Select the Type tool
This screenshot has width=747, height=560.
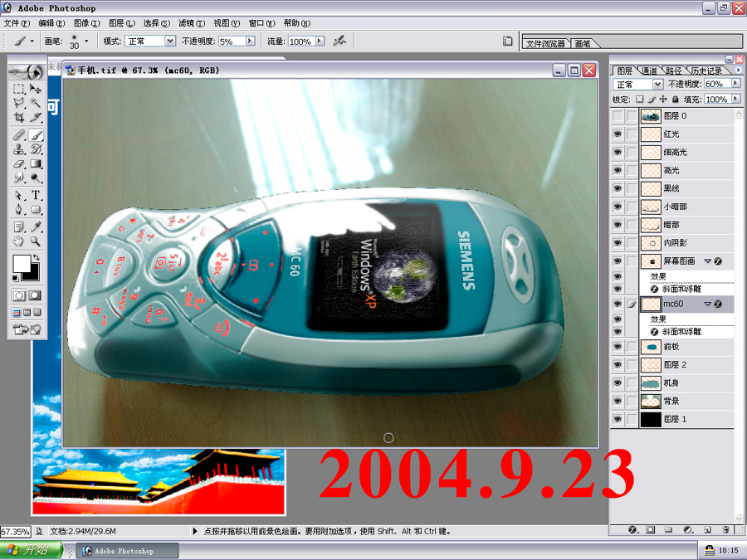click(x=35, y=195)
